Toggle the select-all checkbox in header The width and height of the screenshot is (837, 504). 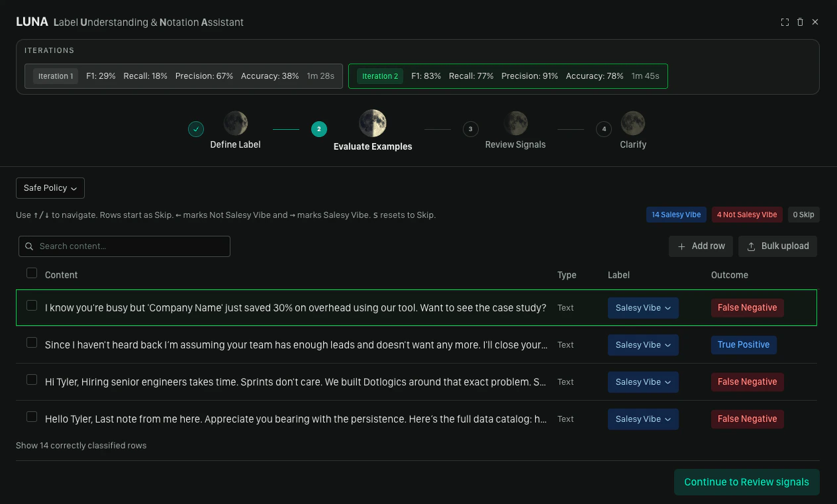[x=32, y=273]
